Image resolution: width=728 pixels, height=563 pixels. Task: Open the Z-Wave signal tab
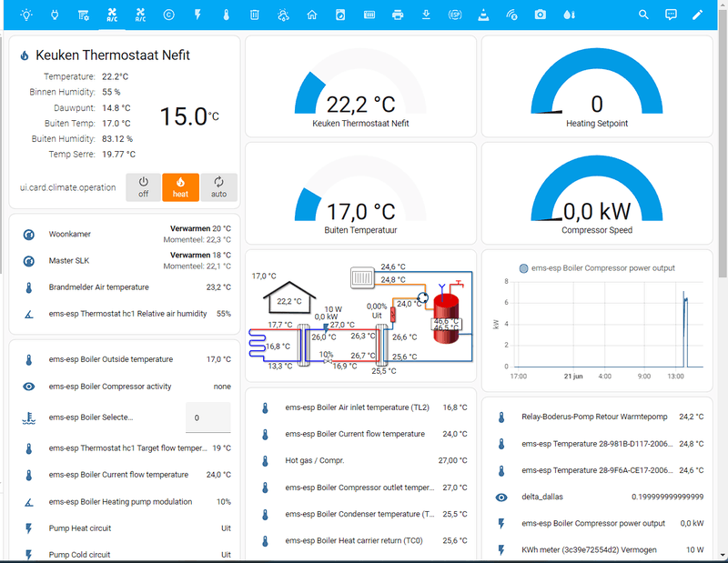click(x=511, y=15)
